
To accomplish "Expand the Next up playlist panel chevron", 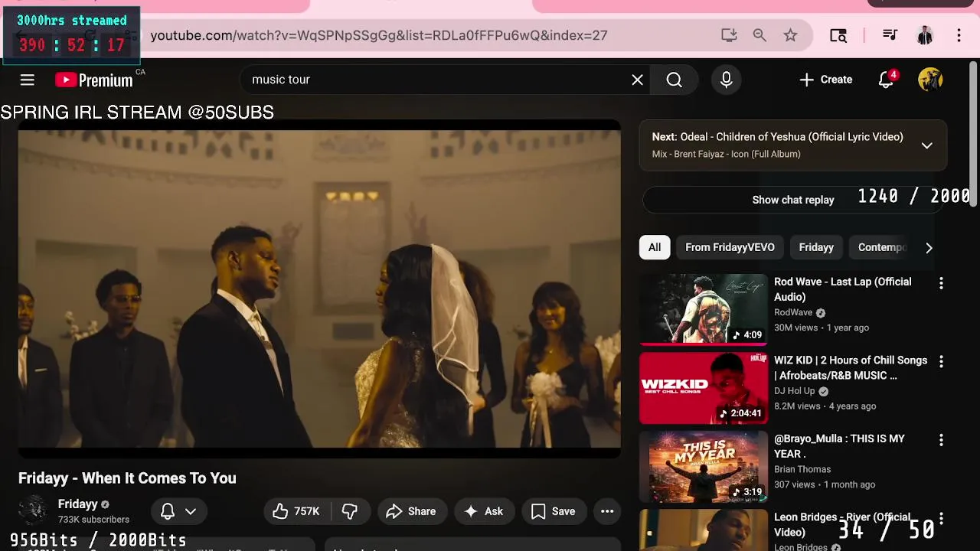I will [x=926, y=145].
